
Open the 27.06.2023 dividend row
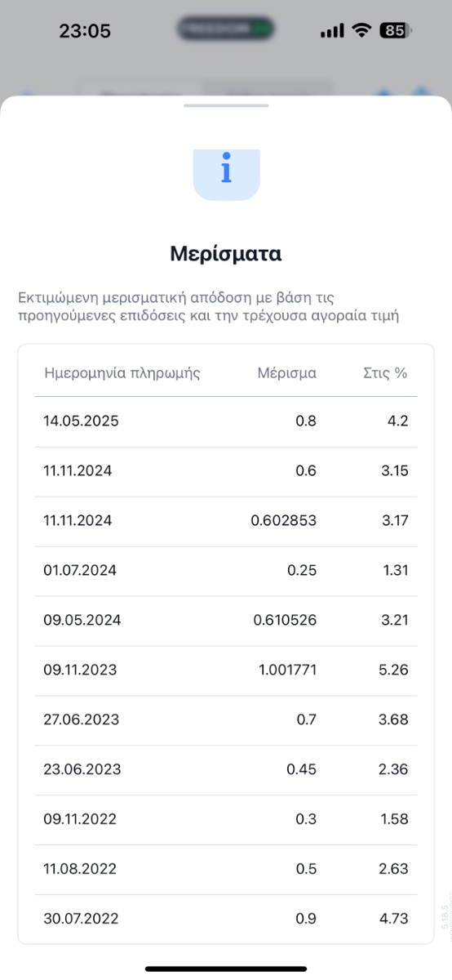(x=226, y=720)
